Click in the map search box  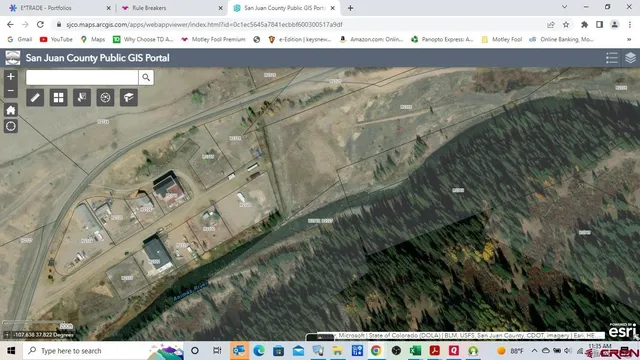click(x=82, y=77)
